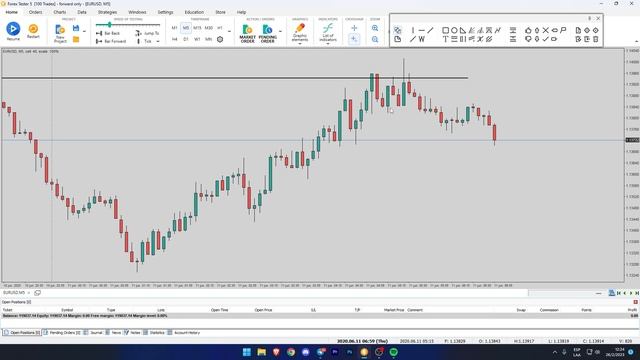
Task: Expand the orders dropdown arrow
Action: 280,31
